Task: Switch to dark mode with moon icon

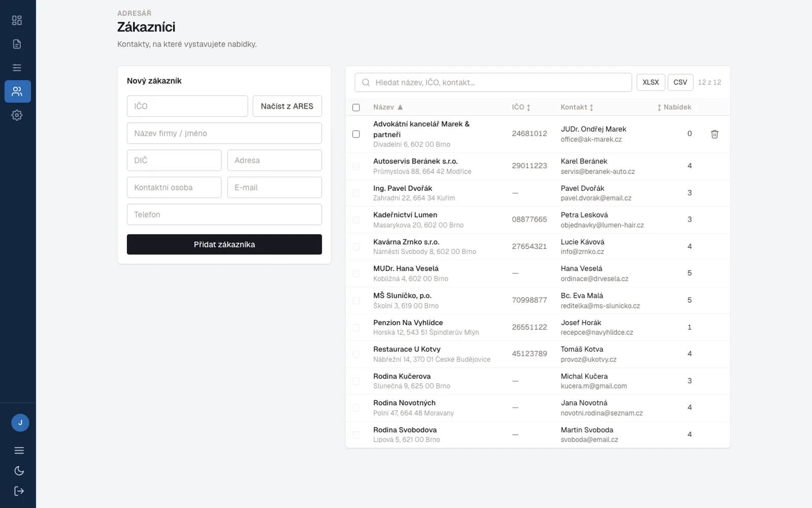Action: (19, 471)
